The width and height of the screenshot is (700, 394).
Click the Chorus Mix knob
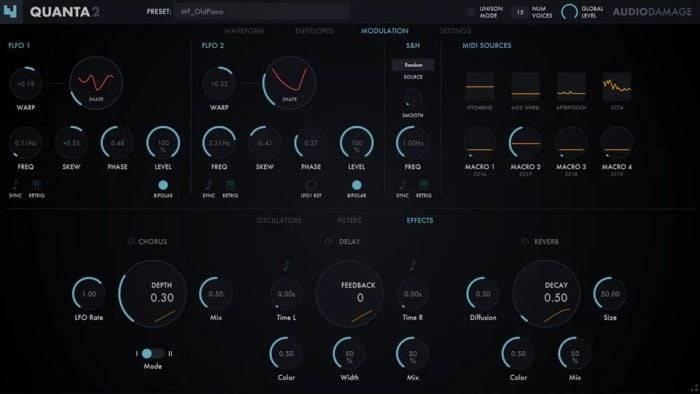(x=216, y=294)
